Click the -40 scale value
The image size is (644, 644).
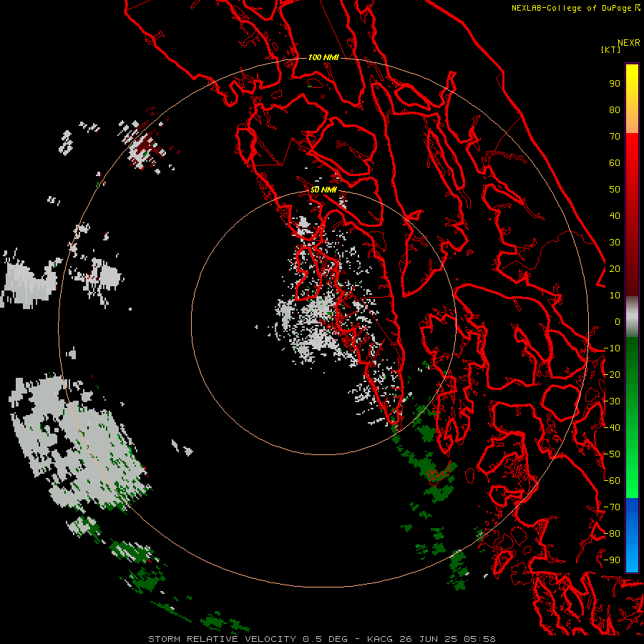[612, 428]
